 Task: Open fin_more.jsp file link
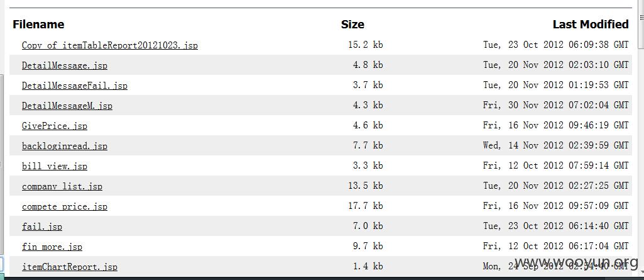52,247
